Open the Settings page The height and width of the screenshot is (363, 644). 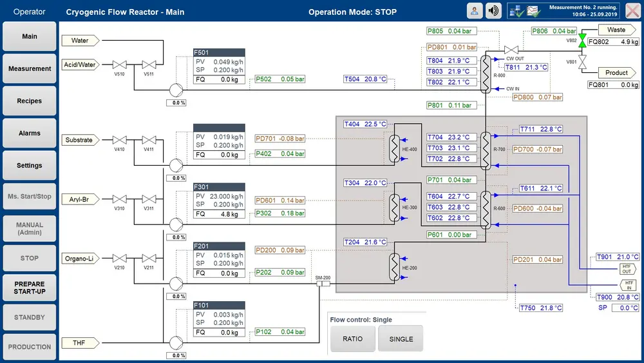30,165
